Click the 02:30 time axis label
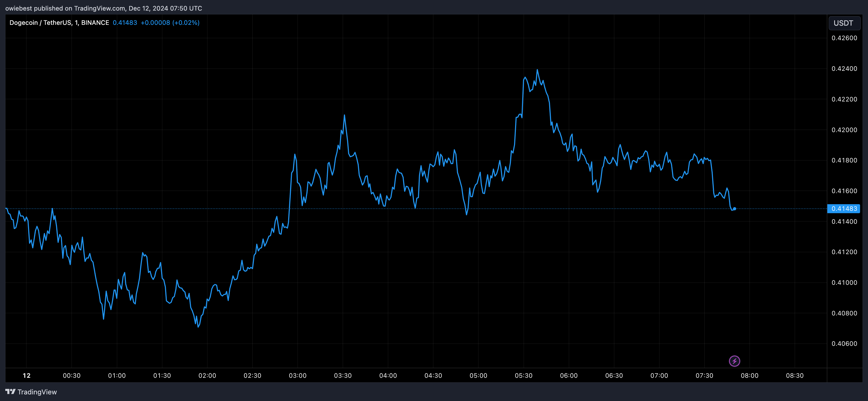868x401 pixels. tap(252, 375)
